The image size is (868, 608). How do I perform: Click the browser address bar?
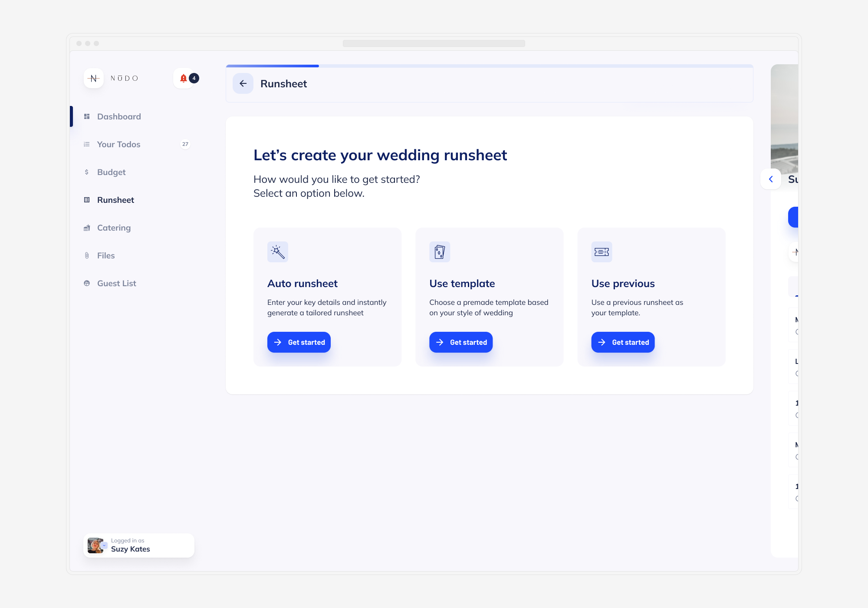pyautogui.click(x=434, y=43)
